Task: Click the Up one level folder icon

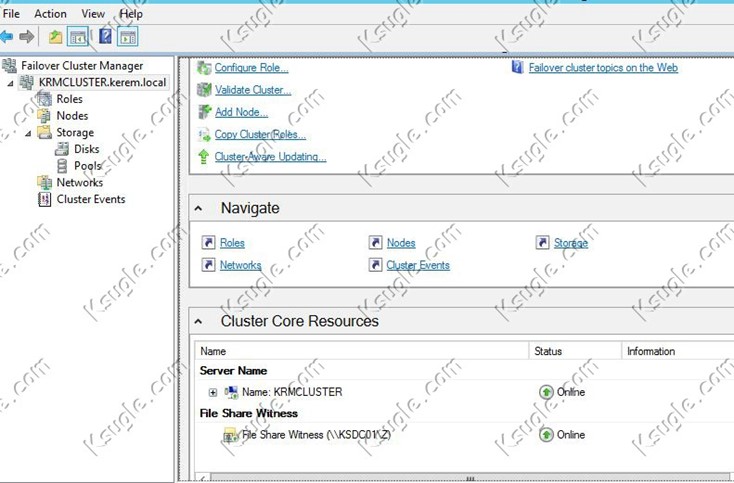Action: coord(56,37)
